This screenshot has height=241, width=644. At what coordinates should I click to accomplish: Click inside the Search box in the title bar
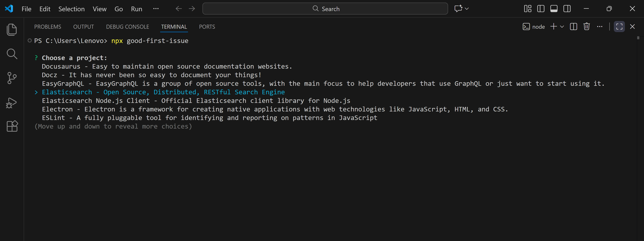[x=325, y=9]
